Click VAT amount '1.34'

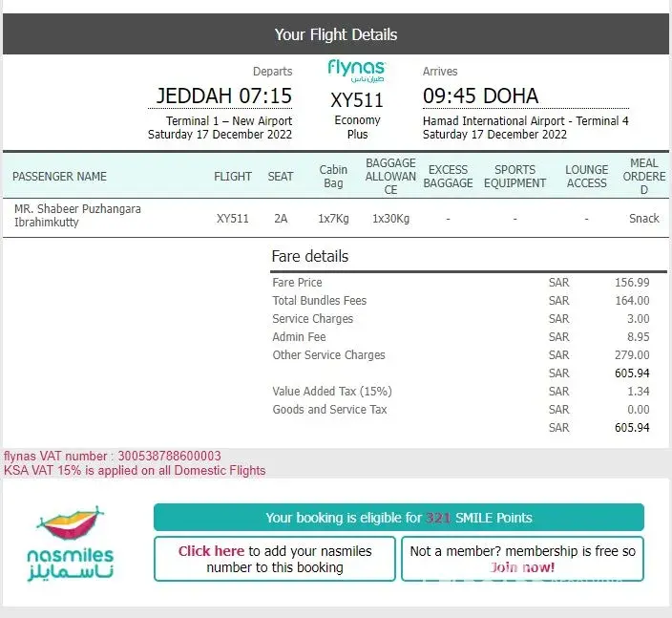click(x=639, y=391)
